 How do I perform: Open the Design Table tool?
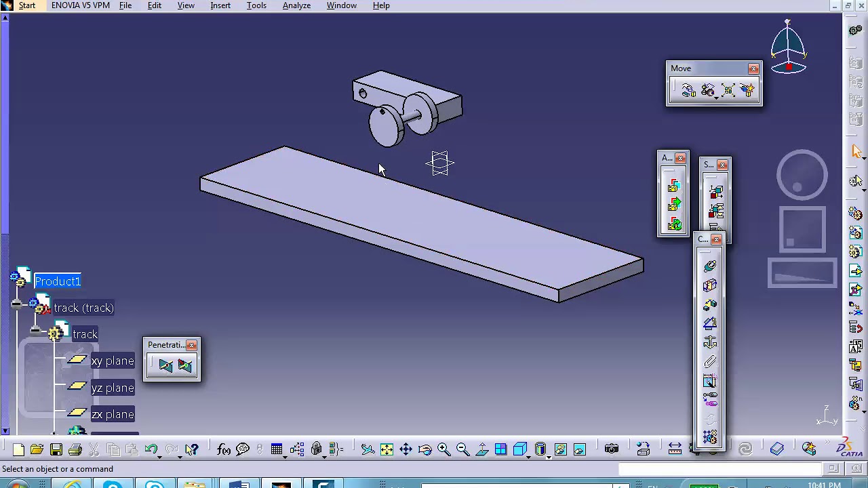coord(277,449)
